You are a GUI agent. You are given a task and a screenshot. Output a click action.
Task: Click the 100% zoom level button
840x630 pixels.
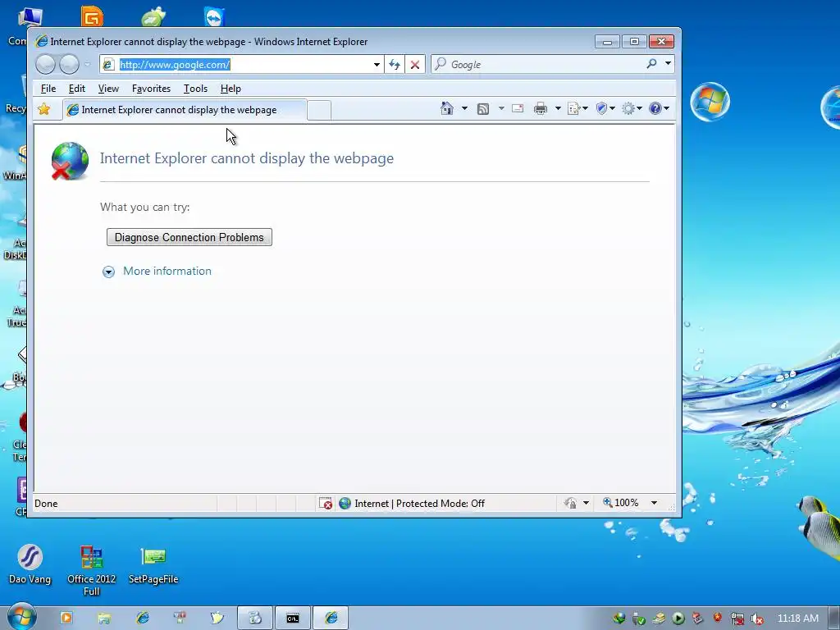click(621, 503)
